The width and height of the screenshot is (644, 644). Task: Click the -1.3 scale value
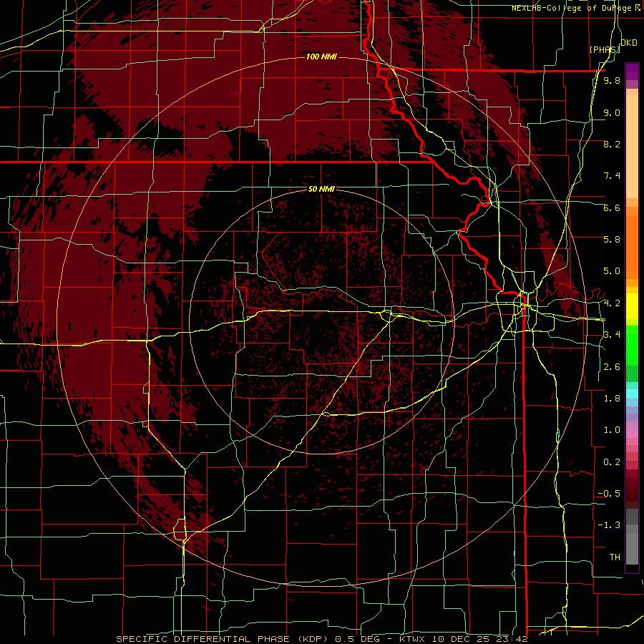point(609,525)
